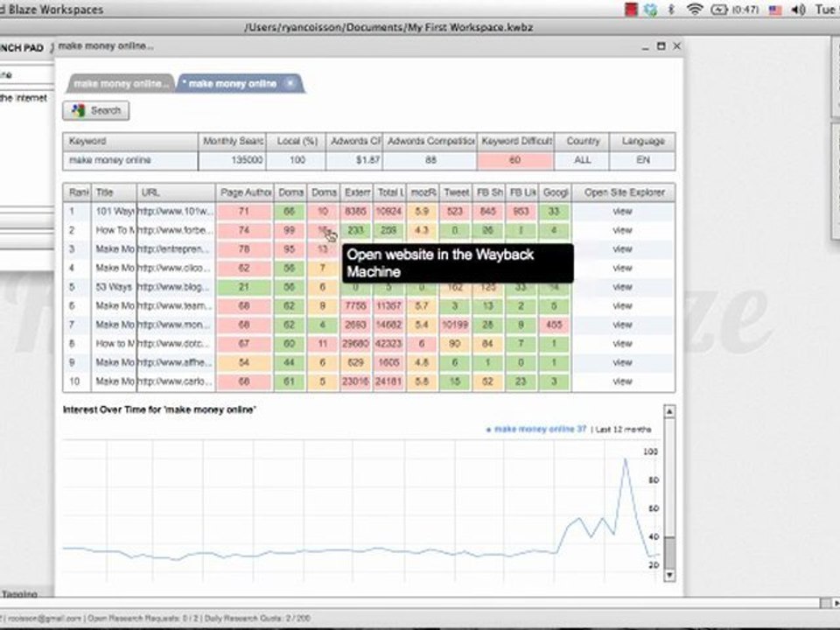Click the Adwords Competition column header

(x=430, y=142)
